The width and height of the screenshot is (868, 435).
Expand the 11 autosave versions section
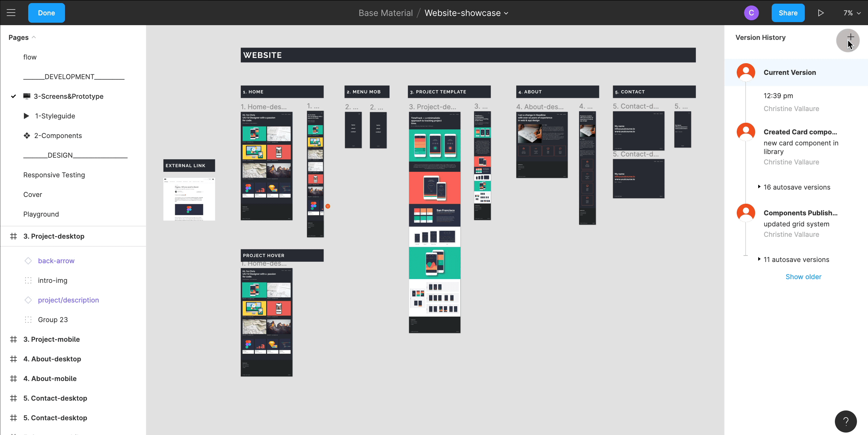tap(759, 259)
